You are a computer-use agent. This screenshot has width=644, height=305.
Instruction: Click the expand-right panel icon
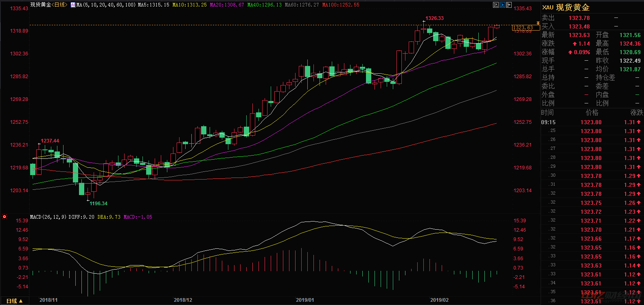(x=509, y=5)
